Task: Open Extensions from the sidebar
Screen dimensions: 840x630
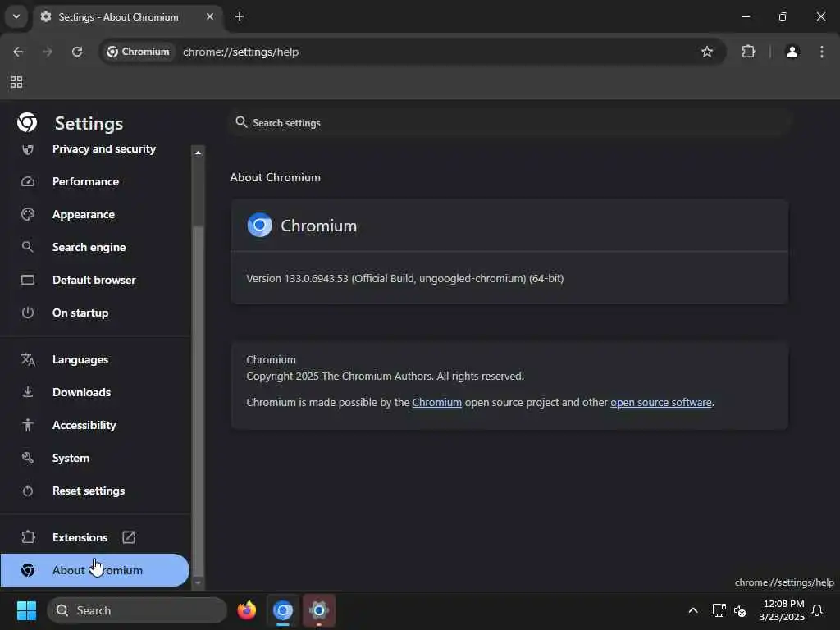Action: point(95,537)
